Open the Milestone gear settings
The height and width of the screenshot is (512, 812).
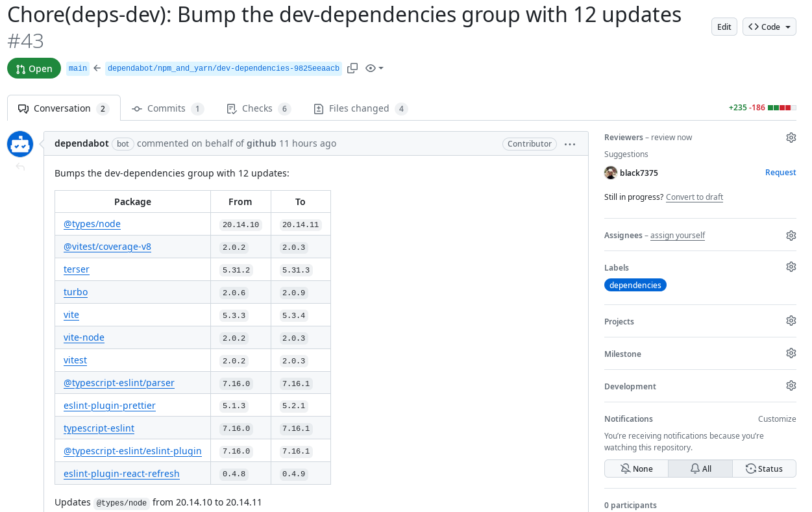[x=791, y=353]
